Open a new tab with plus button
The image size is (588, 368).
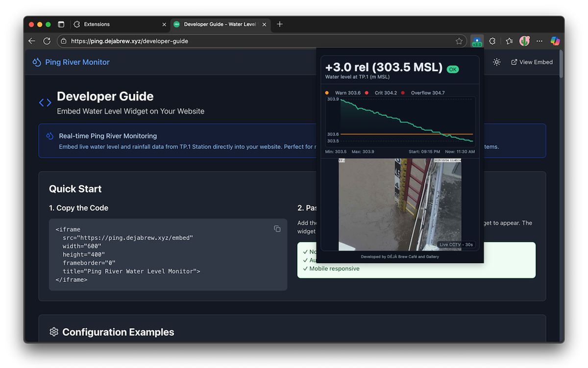coord(280,24)
